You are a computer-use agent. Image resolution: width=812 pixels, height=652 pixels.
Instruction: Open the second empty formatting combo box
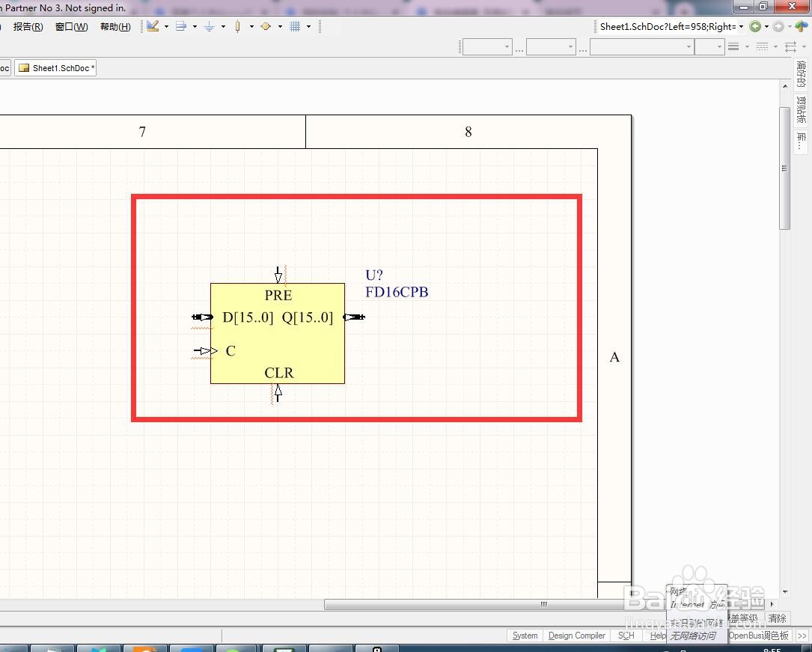(551, 47)
